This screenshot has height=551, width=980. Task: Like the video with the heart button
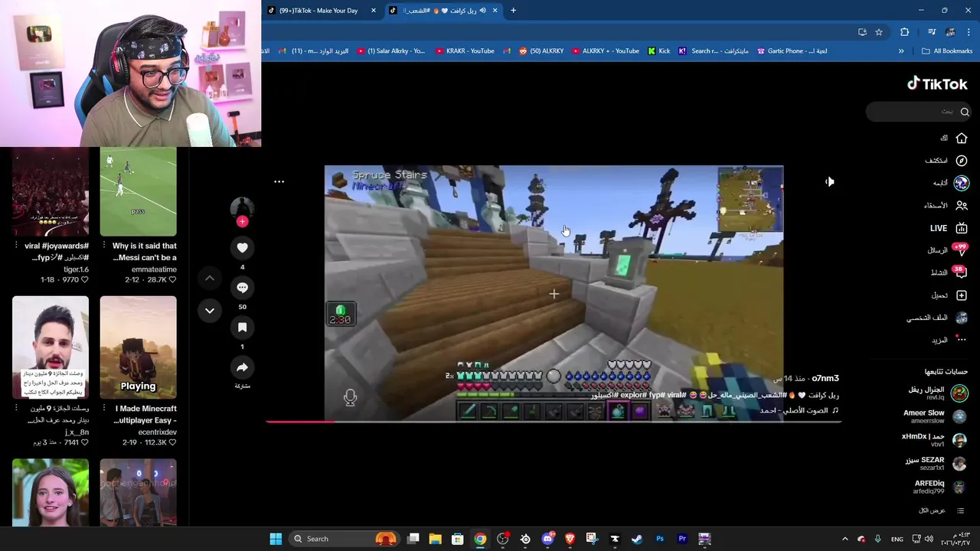coord(242,247)
